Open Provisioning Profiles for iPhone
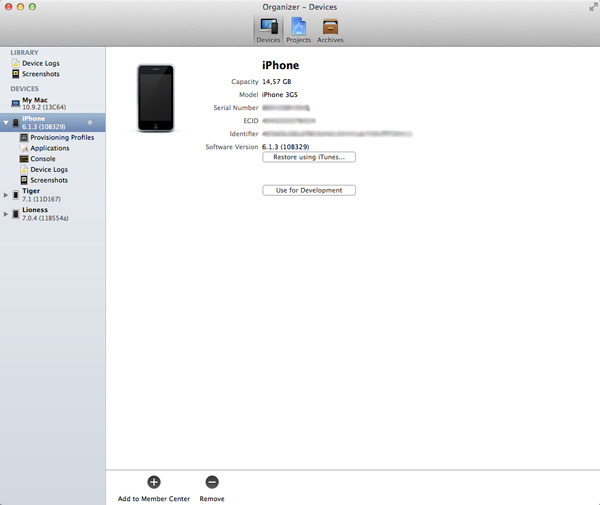 pyautogui.click(x=62, y=137)
